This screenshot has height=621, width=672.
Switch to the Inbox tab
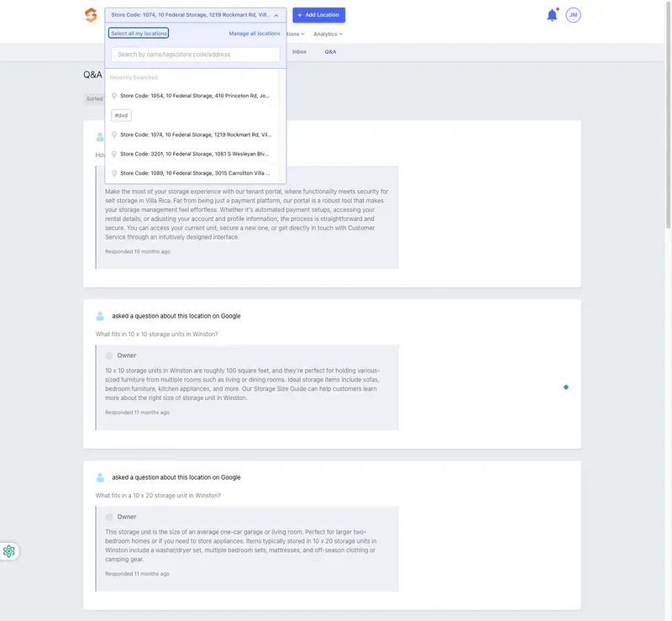coord(299,52)
